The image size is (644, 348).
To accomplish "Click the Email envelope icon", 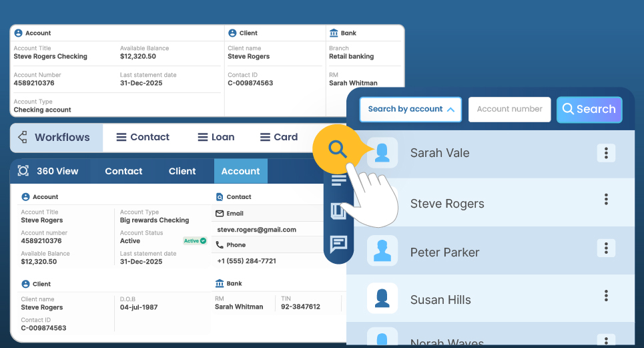I will point(220,213).
